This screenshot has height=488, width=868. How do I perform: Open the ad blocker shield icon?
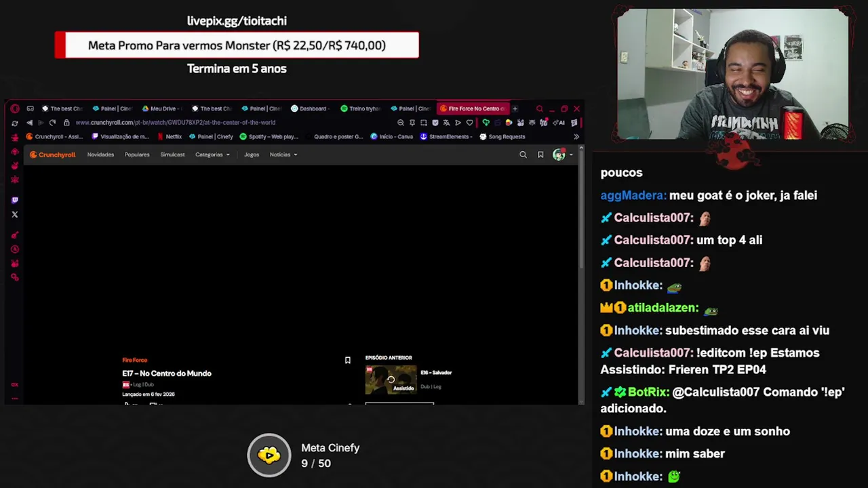click(x=435, y=123)
